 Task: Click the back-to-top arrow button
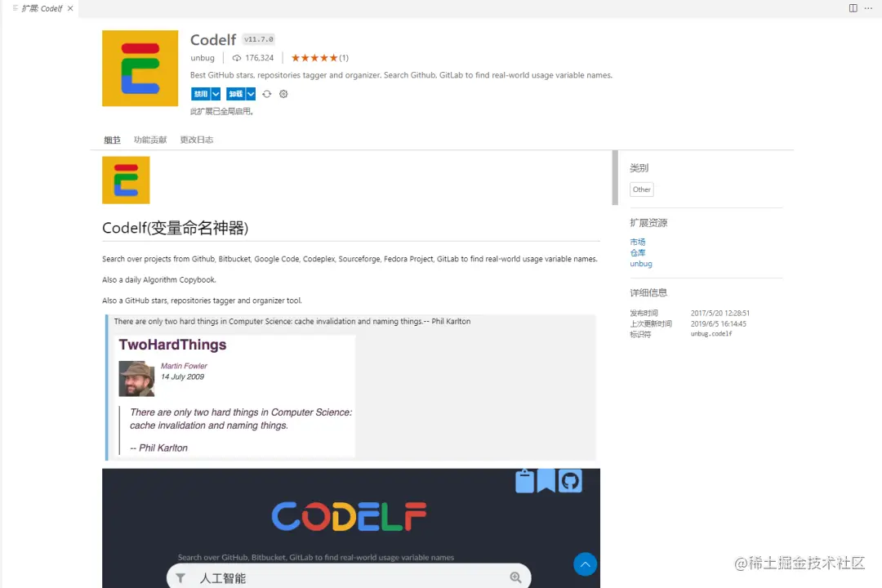pos(585,564)
